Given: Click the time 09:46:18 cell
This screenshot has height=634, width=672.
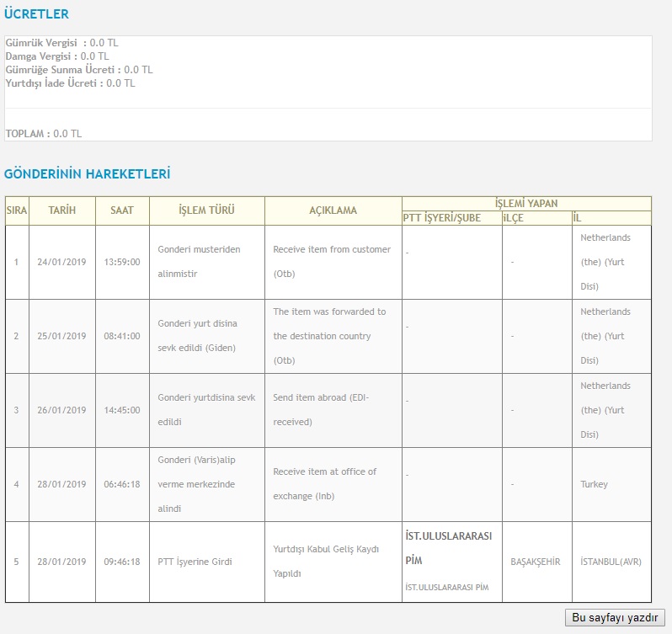Looking at the screenshot, I should pyautogui.click(x=122, y=562).
